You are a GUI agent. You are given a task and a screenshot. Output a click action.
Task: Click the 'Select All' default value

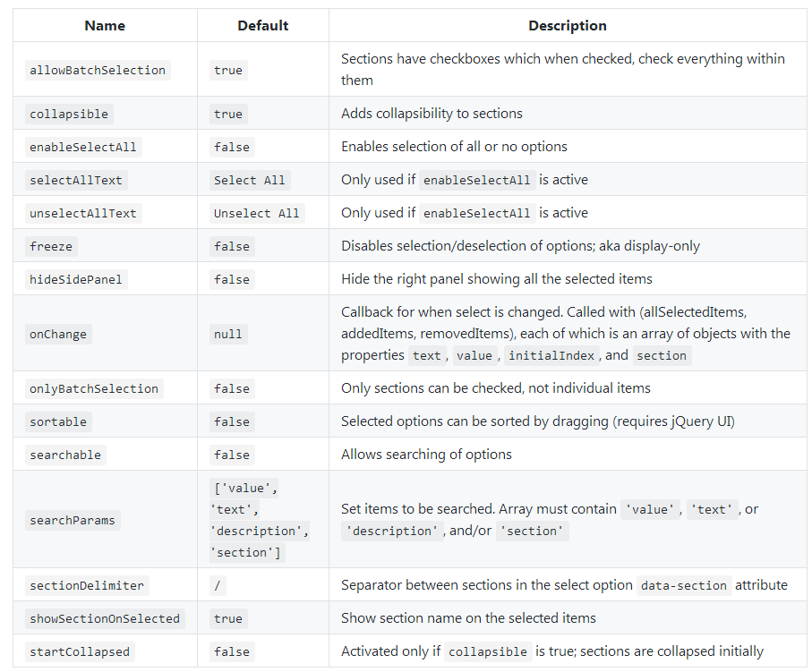click(x=249, y=180)
